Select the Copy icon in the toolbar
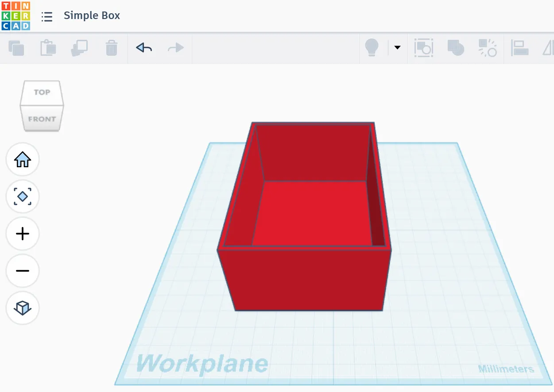 pos(17,48)
